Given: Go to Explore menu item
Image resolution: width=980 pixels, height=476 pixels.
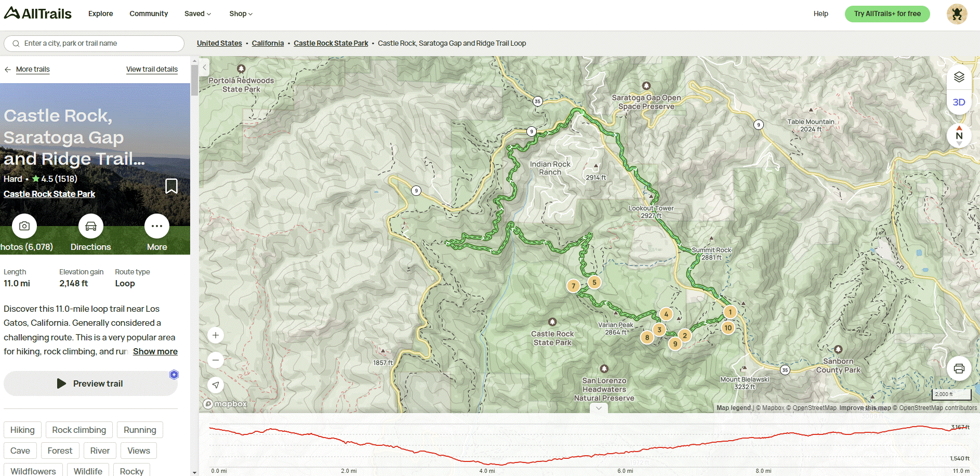Looking at the screenshot, I should (101, 14).
